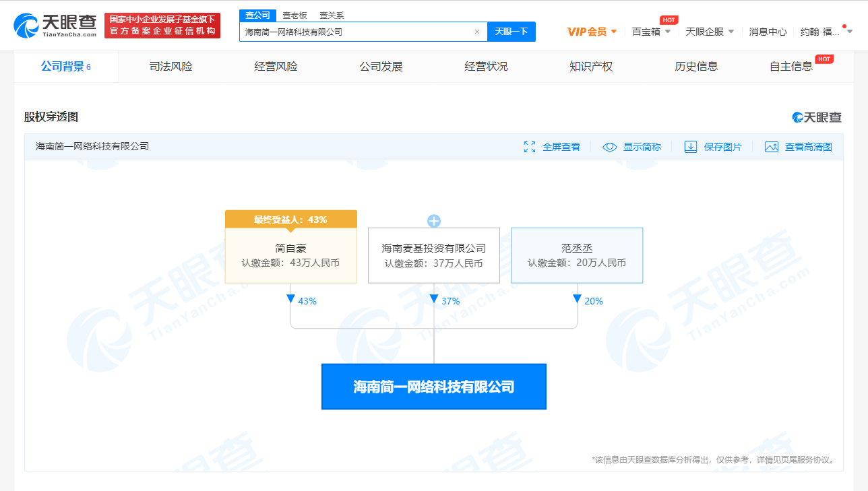Click the Tianyancha logo in the header
Screen dimensions: 868x491
55,26
